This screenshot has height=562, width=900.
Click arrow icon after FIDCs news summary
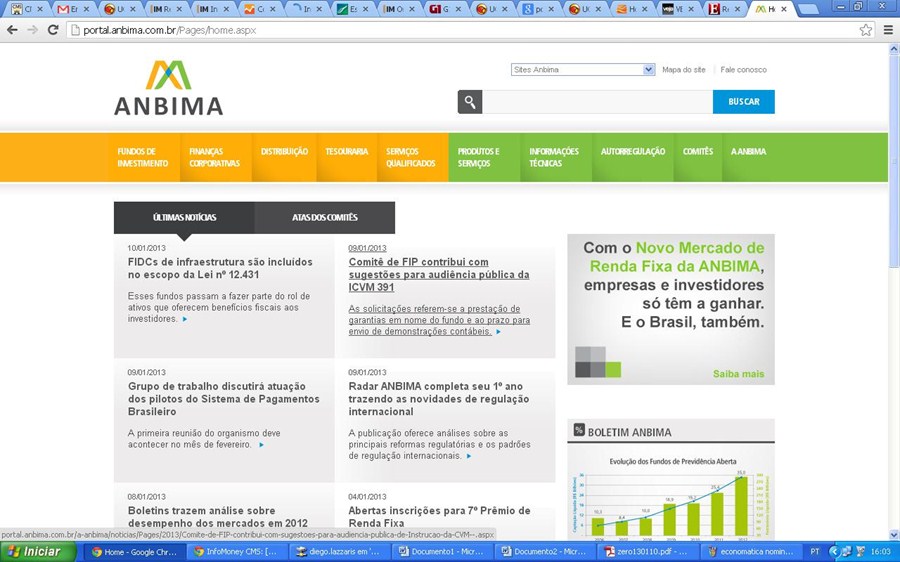coord(185,319)
